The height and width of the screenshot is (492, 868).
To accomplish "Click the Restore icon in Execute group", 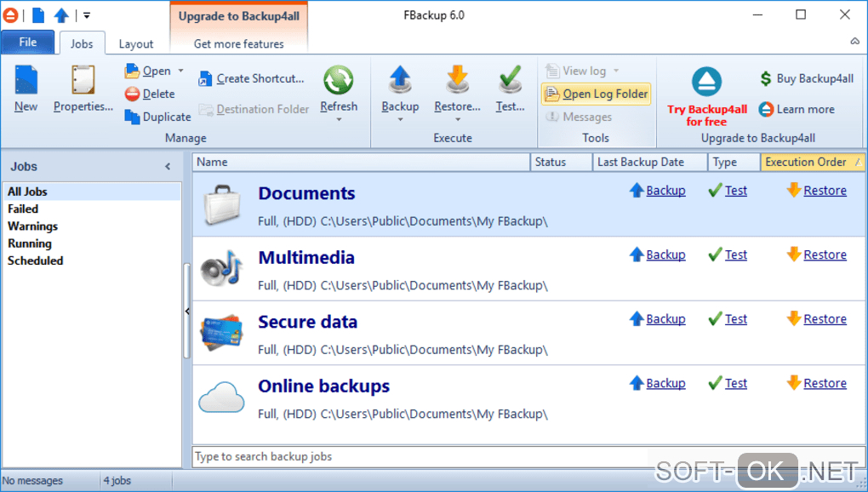I will click(457, 82).
